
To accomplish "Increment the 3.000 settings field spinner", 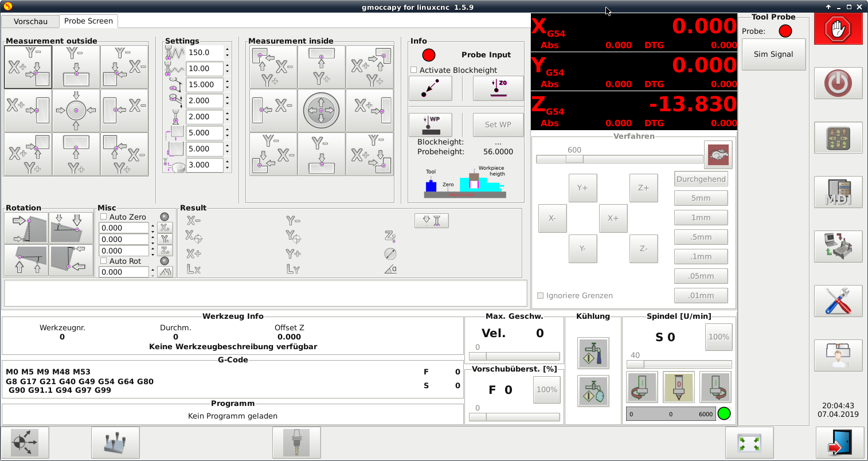I will click(x=228, y=162).
